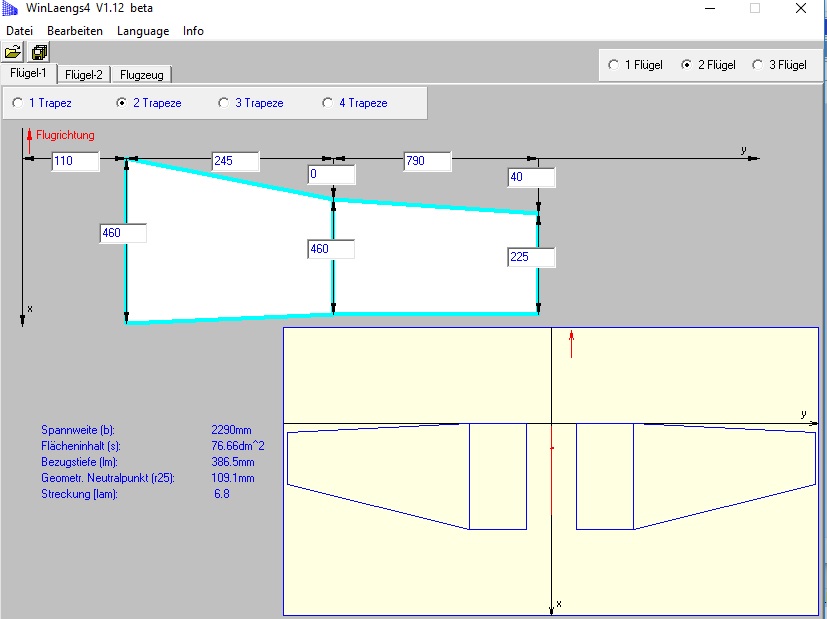Open the Info menu

coord(193,31)
